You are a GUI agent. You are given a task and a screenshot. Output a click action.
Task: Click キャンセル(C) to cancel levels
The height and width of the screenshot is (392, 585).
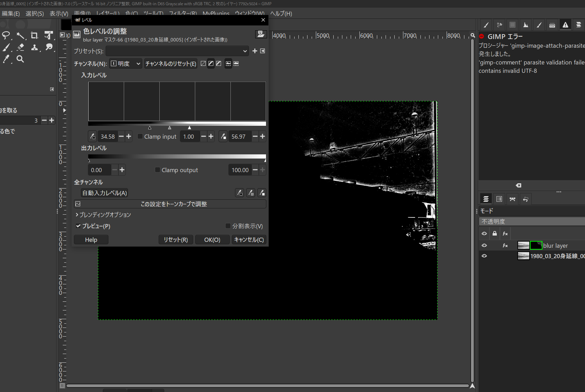pos(249,240)
